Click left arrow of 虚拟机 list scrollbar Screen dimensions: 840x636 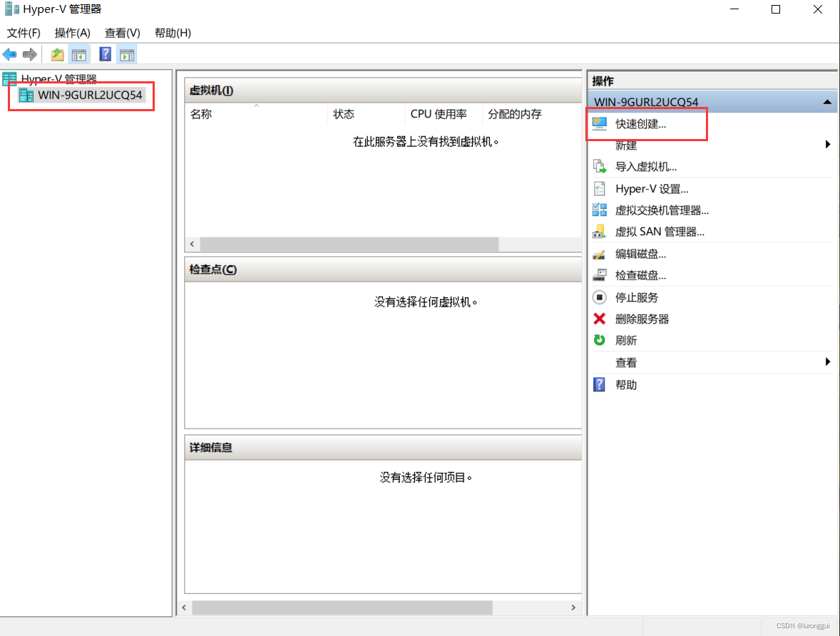click(193, 245)
